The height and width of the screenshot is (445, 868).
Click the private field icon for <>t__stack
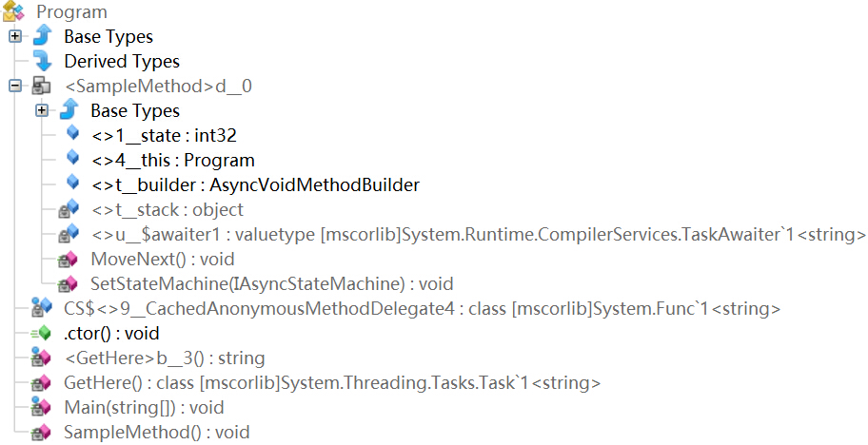tap(69, 209)
